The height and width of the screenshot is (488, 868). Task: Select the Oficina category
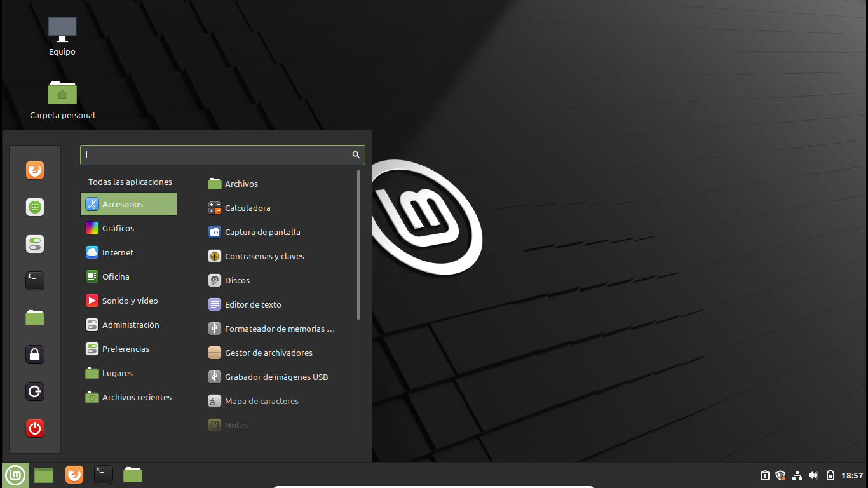[x=128, y=276]
